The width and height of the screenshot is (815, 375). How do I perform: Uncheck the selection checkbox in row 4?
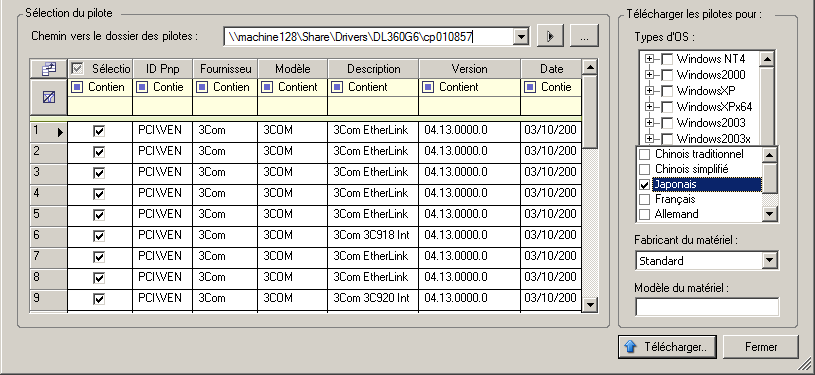[x=99, y=194]
